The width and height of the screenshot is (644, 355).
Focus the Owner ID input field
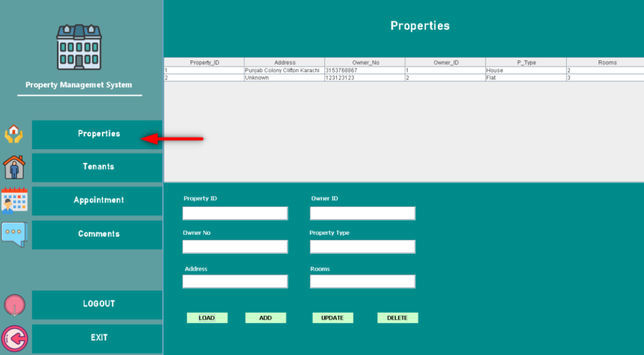pos(363,213)
